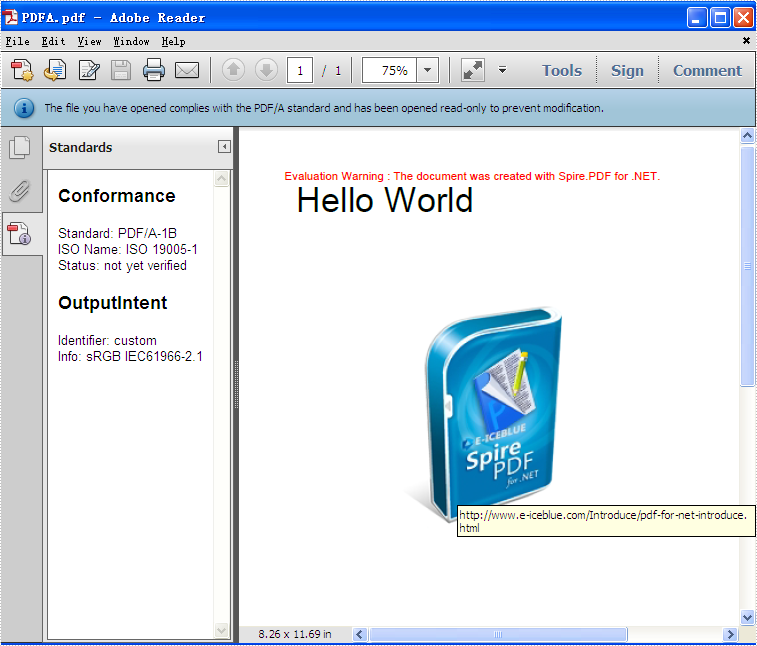This screenshot has height=646, width=757.
Task: Open Attachments paperclip panel icon
Action: click(x=20, y=191)
